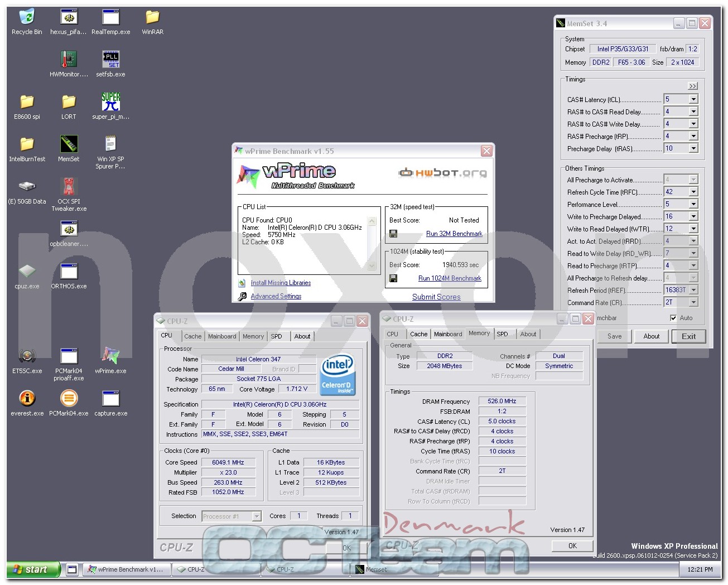Screen dimensions: 728x585
Task: Open Performance Level dropdown
Action: click(x=693, y=204)
